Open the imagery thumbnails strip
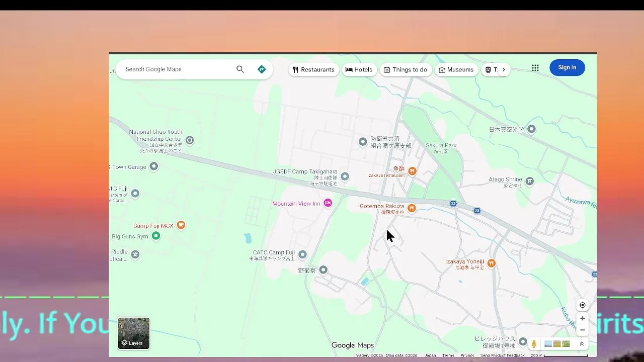This screenshot has width=644, height=362. point(557,344)
